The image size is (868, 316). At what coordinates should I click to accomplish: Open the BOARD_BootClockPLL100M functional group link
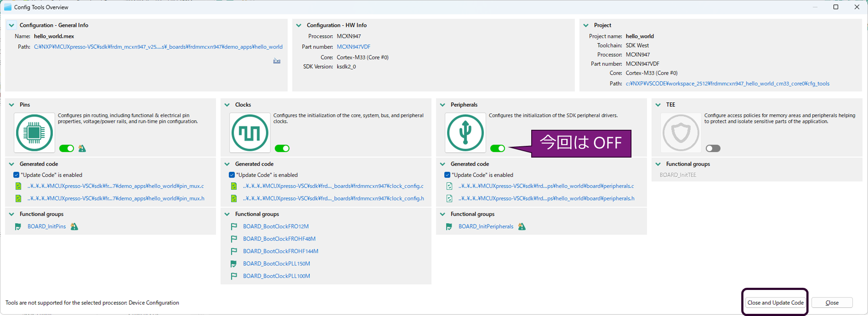coord(276,276)
